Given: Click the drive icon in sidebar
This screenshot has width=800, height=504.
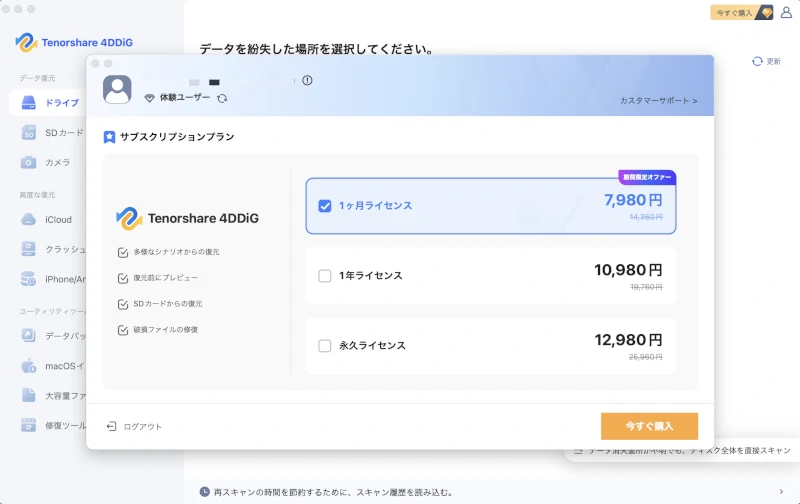Looking at the screenshot, I should click(x=29, y=103).
